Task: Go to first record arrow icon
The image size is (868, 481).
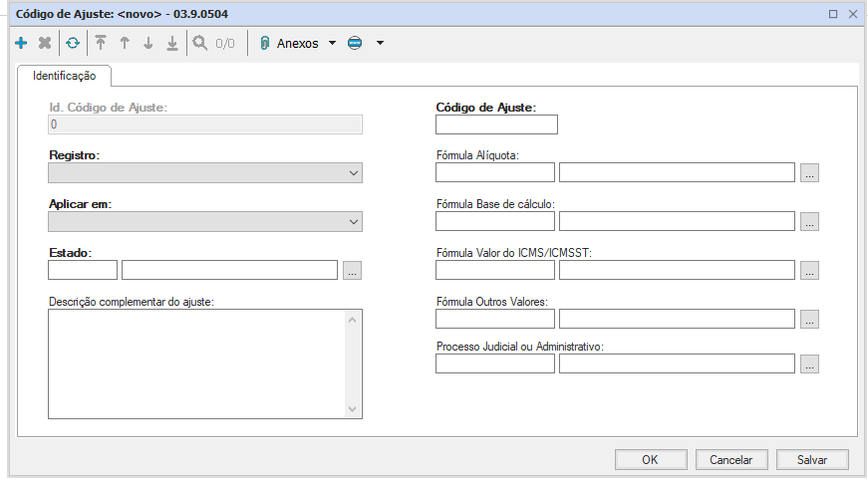Action: pyautogui.click(x=101, y=44)
